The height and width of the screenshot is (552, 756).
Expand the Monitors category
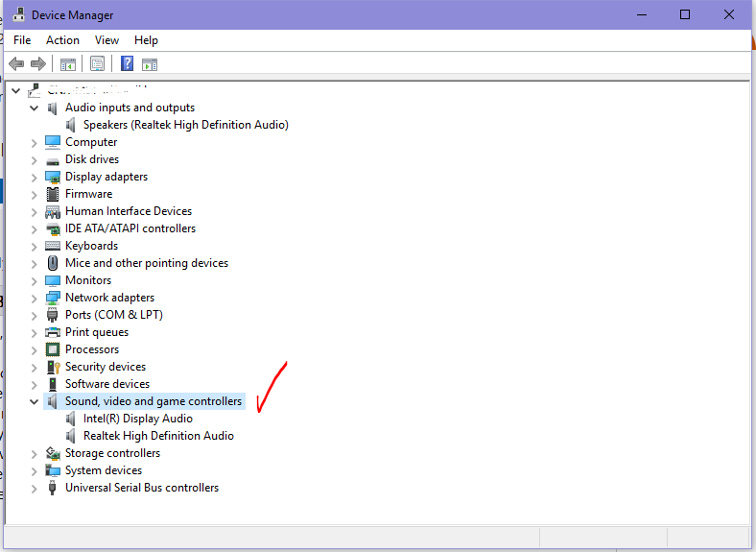pos(35,281)
